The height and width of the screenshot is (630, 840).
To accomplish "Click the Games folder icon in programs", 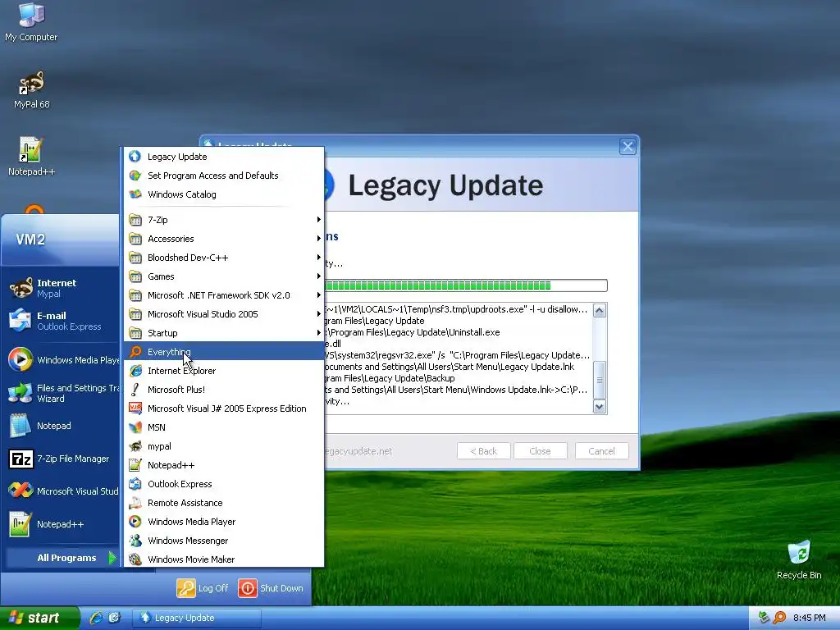I will 135,276.
